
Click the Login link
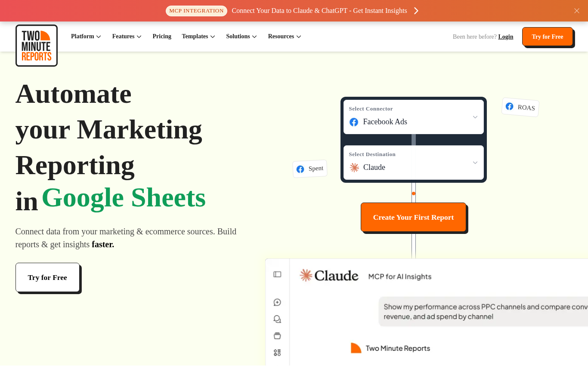[x=506, y=37]
